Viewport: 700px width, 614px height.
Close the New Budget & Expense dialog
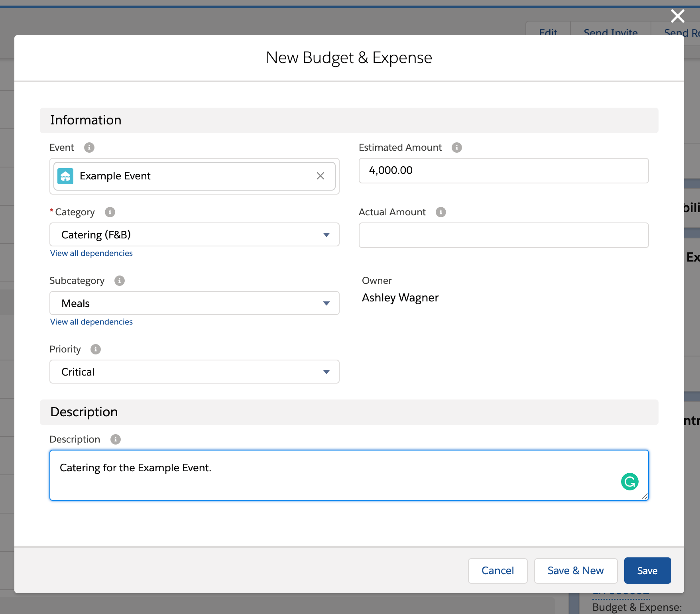[678, 16]
